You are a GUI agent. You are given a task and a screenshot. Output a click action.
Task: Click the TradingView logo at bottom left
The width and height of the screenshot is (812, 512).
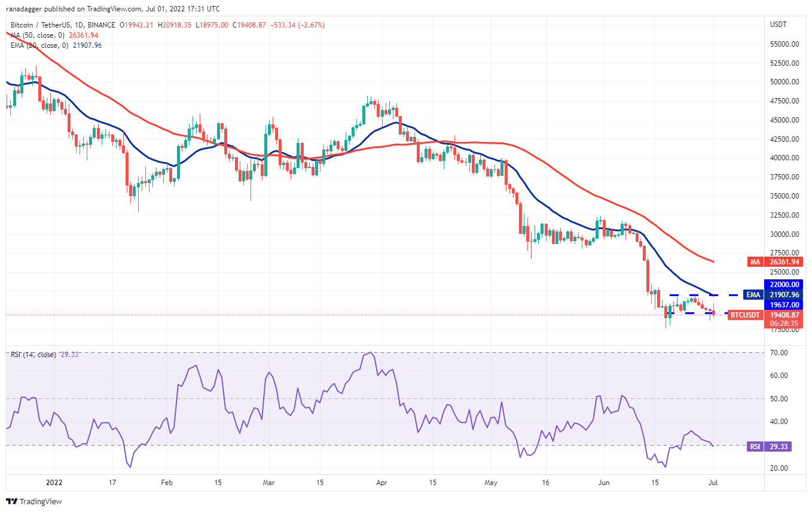coord(34,501)
